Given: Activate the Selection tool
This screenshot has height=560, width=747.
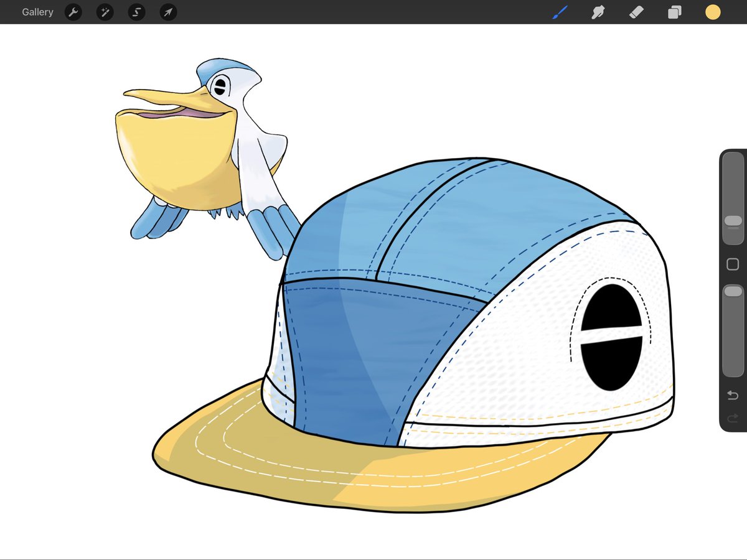Looking at the screenshot, I should [x=136, y=12].
